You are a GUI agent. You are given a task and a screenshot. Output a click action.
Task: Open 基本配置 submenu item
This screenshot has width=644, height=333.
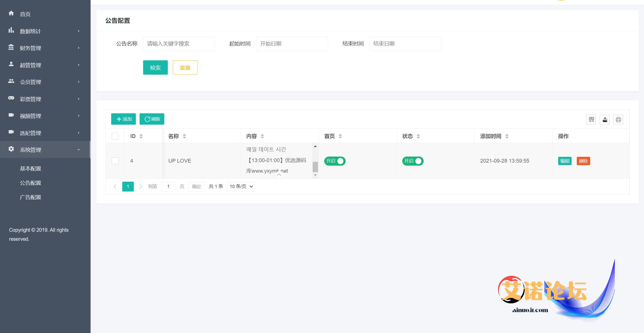(x=30, y=169)
